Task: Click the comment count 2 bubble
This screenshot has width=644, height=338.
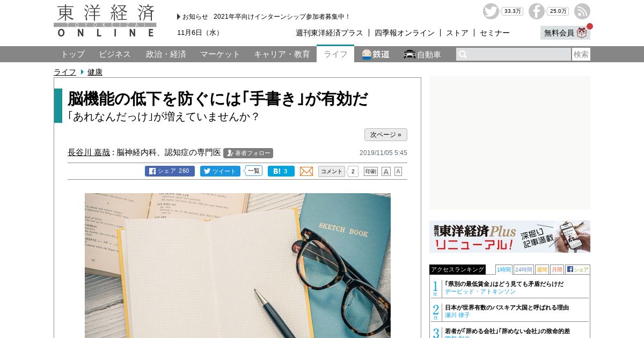Action: click(x=353, y=172)
